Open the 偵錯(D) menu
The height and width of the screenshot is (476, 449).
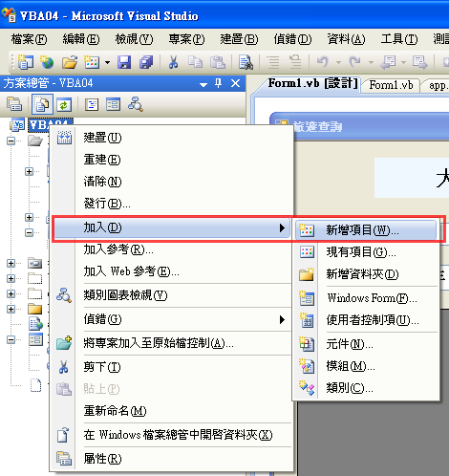[x=292, y=39]
